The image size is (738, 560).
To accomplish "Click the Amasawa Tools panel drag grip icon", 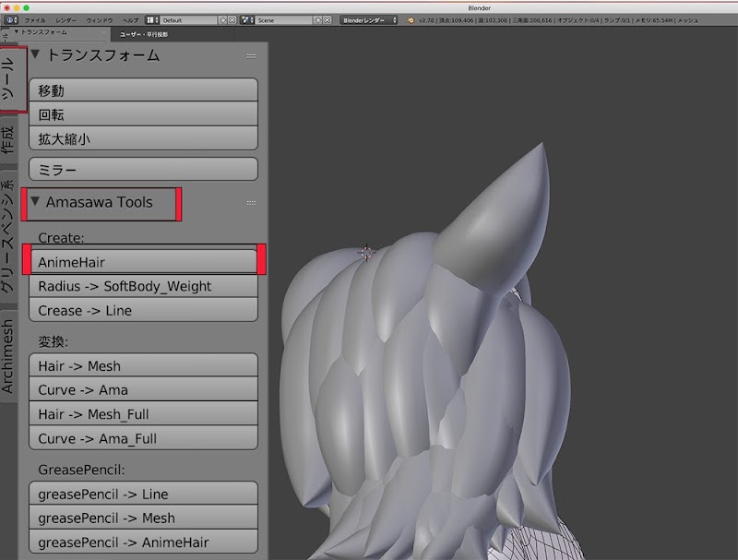I will click(251, 203).
